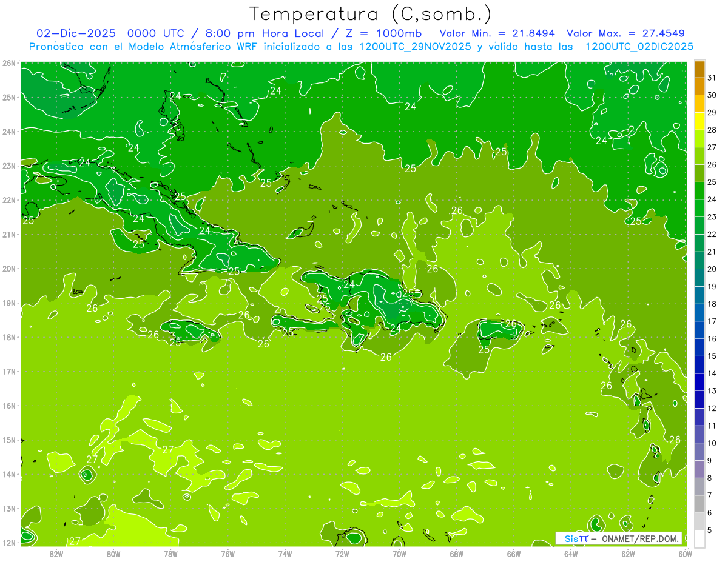Click the "1200UTC_02DIC2025" valid-until text
728x562 pixels.
[639, 47]
